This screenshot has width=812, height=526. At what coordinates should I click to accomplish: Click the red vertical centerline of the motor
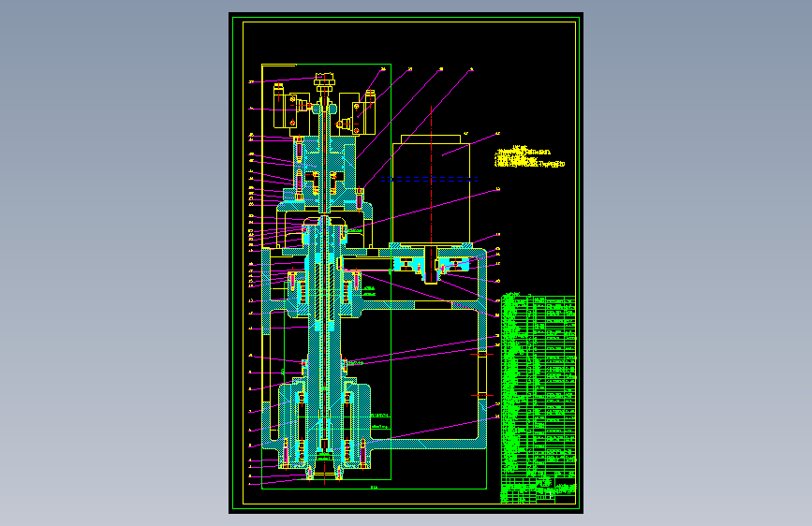tap(432, 194)
